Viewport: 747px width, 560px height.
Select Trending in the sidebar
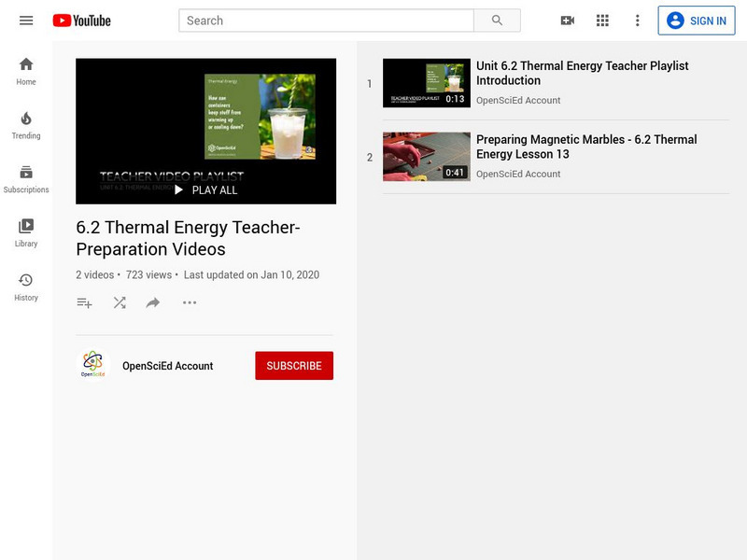point(26,122)
